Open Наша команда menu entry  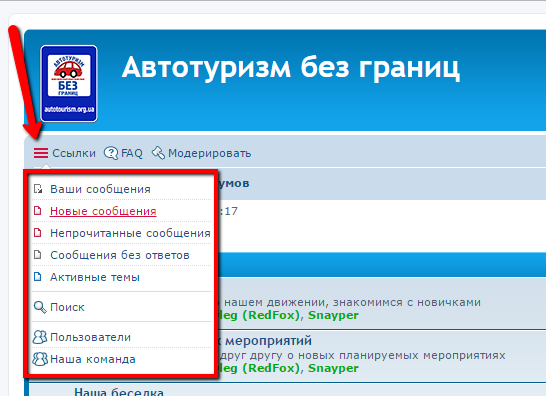click(93, 359)
